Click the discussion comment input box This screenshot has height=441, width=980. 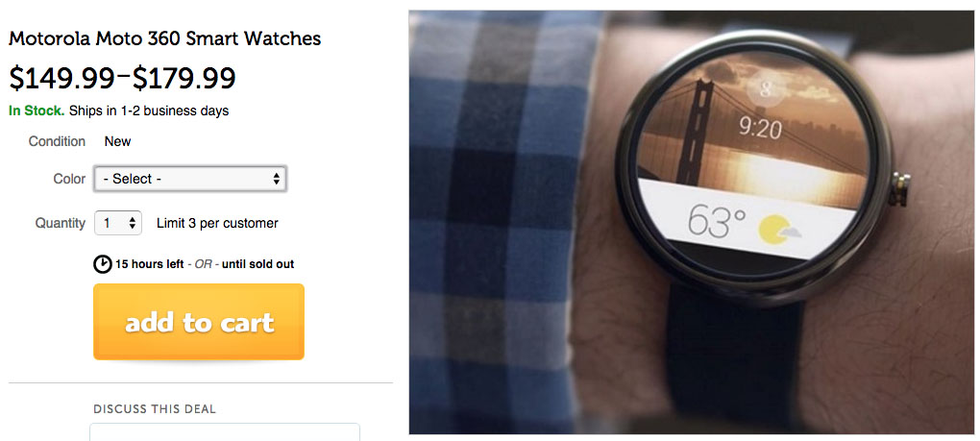coord(225,432)
